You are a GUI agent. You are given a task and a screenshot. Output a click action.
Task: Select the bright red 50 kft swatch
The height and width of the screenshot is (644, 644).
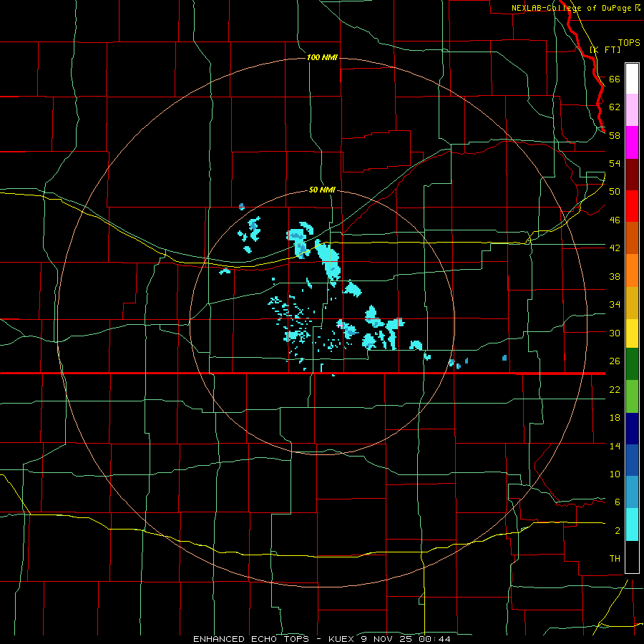[632, 206]
